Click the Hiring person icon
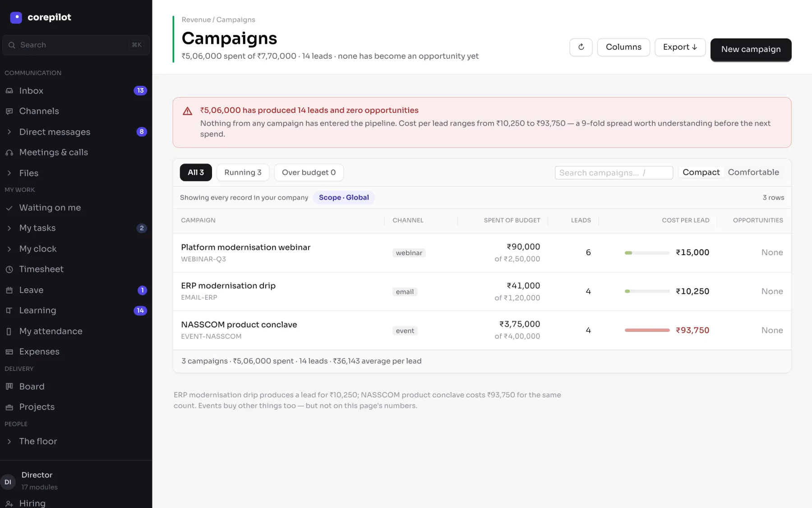Screen dimensions: 812x508 pos(9,503)
